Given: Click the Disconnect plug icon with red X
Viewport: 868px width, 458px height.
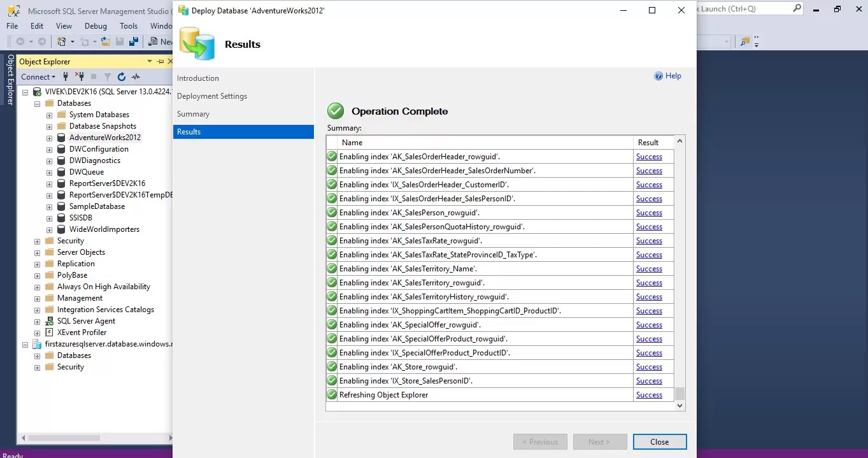Looking at the screenshot, I should [80, 76].
